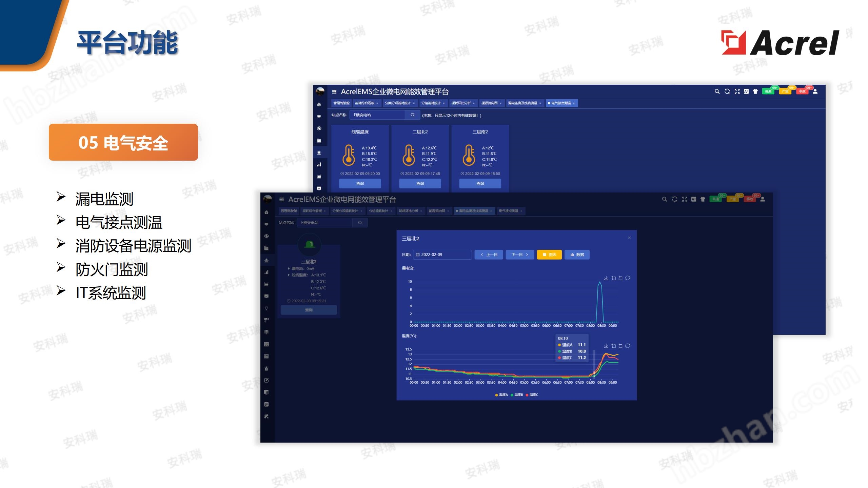Click the 上一日 previous day button

[489, 255]
